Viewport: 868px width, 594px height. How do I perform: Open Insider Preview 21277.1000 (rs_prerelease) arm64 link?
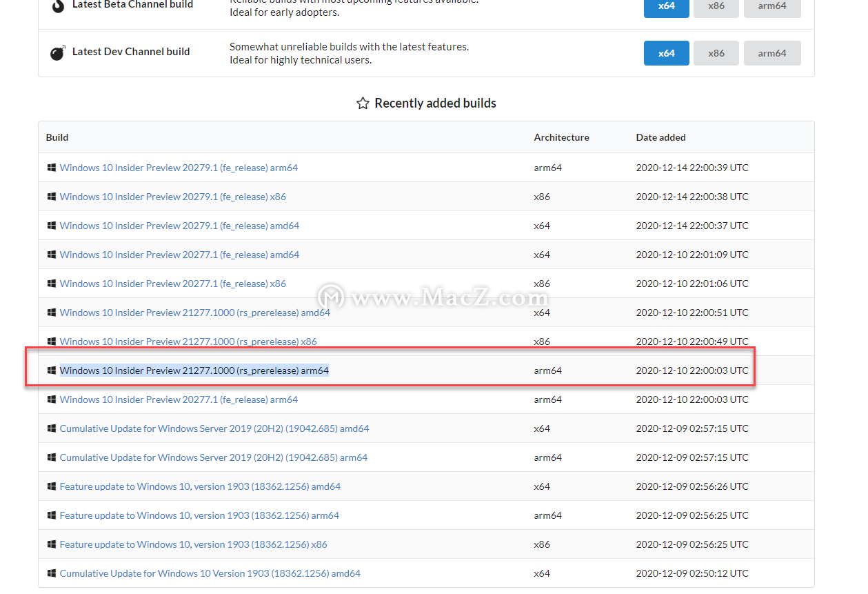tap(194, 370)
